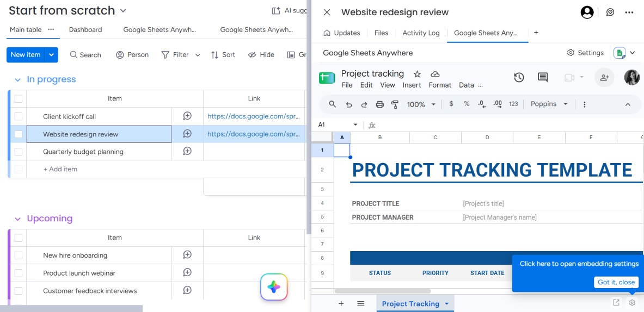Check the Product launch webinar checkbox

tap(18, 273)
